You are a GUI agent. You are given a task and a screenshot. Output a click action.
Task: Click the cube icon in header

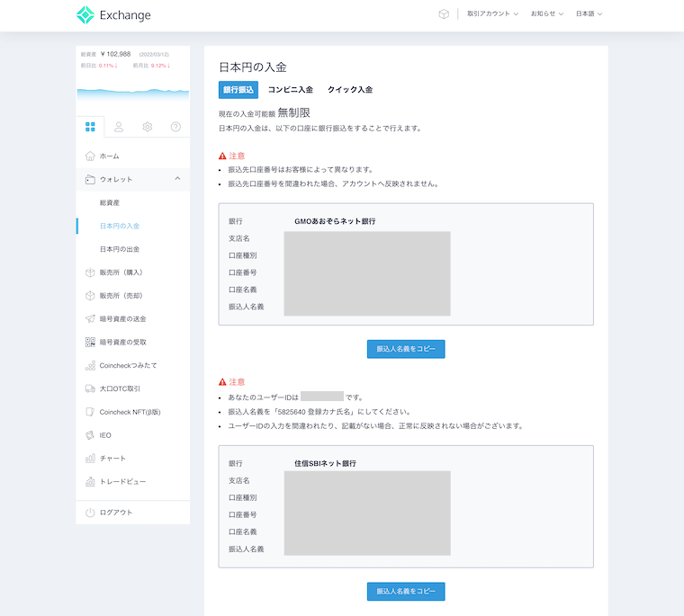tap(444, 14)
